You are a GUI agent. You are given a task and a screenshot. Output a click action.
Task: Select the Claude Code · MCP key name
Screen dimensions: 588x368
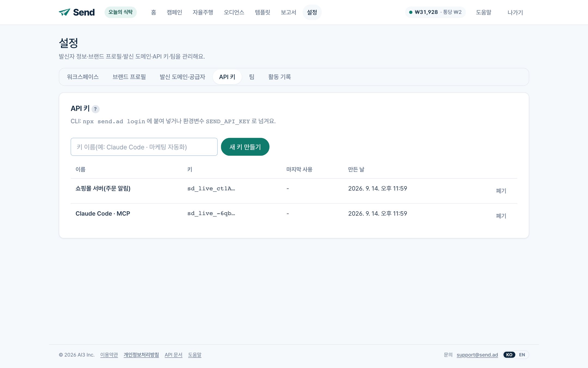click(103, 213)
